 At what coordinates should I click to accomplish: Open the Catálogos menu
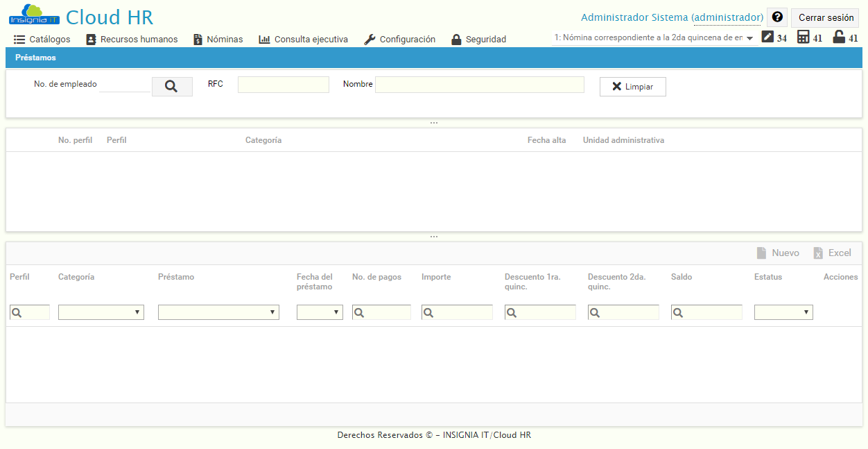[42, 40]
